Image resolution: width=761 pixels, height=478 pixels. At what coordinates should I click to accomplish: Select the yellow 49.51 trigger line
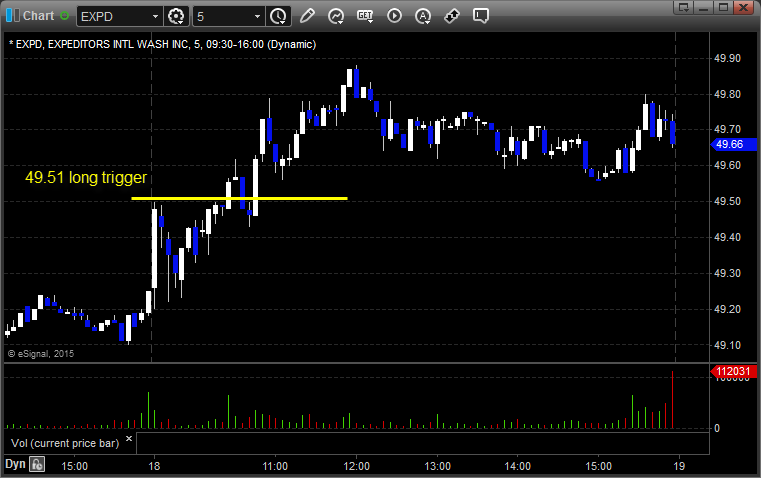point(239,198)
